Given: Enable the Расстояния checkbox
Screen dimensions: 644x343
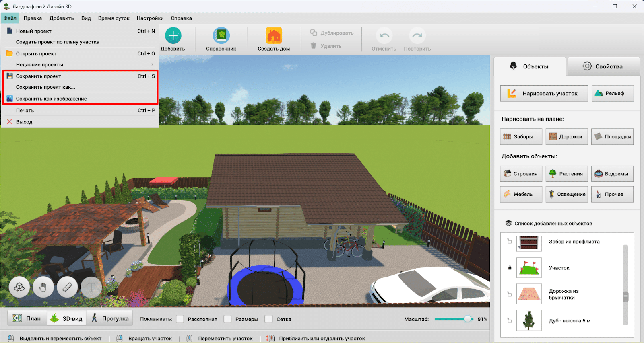Looking at the screenshot, I should [180, 319].
